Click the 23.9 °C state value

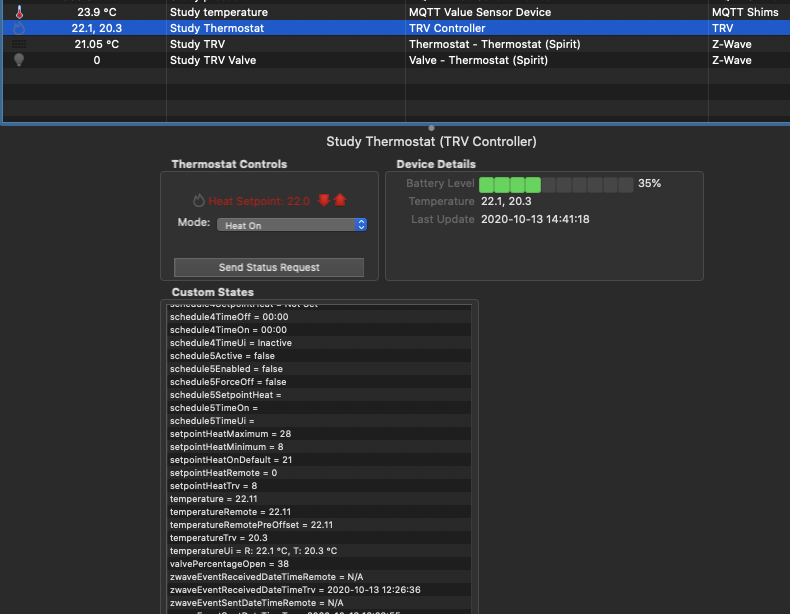[x=97, y=12]
